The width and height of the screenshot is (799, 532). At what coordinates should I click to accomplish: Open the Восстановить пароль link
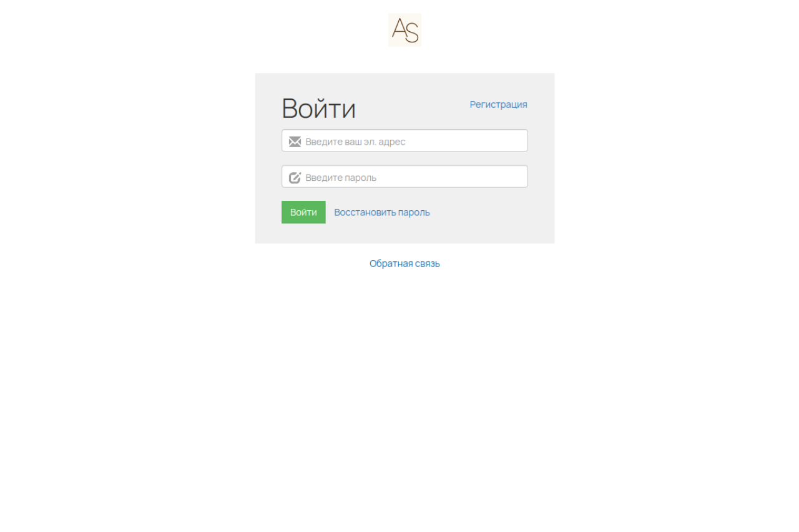click(x=382, y=212)
